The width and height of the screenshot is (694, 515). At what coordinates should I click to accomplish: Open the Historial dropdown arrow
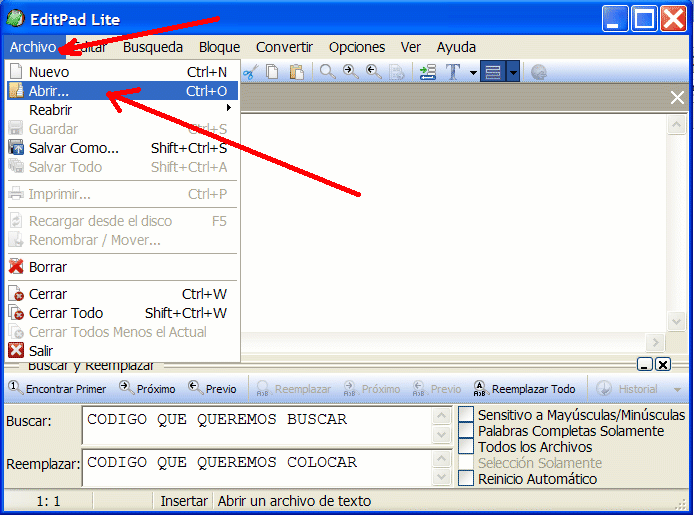point(677,389)
